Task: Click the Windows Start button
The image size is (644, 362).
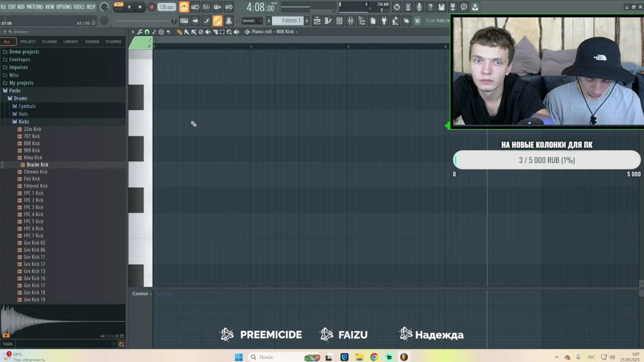Action: (x=238, y=357)
